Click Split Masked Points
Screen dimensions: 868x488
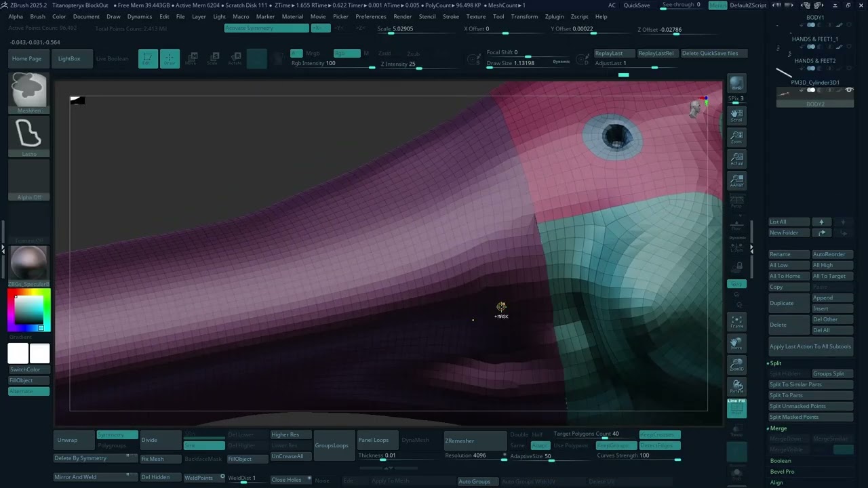810,417
